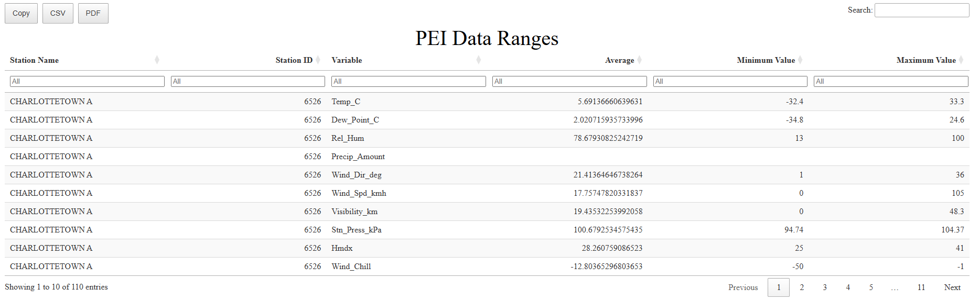The width and height of the screenshot is (980, 300).
Task: Click the Station Name sort arrows icon
Action: point(157,60)
